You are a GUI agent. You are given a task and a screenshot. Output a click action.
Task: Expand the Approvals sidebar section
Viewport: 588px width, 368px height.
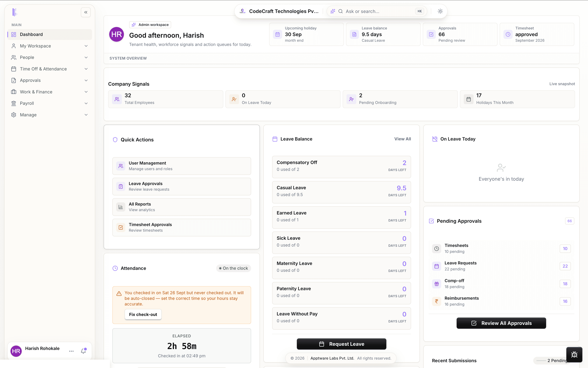click(50, 80)
